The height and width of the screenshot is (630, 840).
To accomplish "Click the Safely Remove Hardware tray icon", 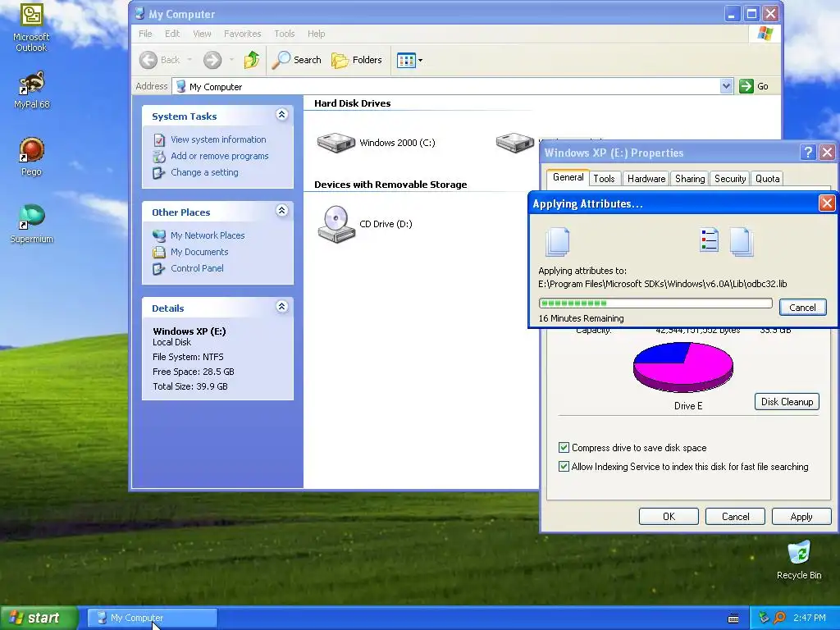I will (x=764, y=618).
